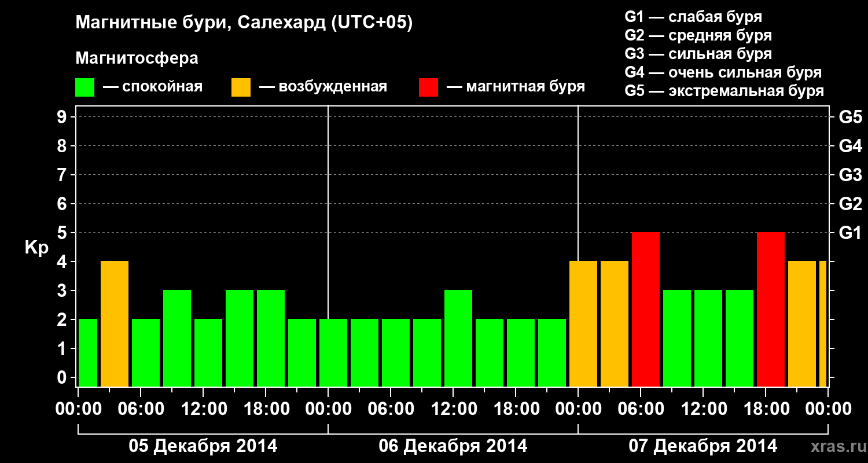Image resolution: width=868 pixels, height=463 pixels.
Task: Click the orange Kp 4 bar on 05 December
Action: coord(115,324)
